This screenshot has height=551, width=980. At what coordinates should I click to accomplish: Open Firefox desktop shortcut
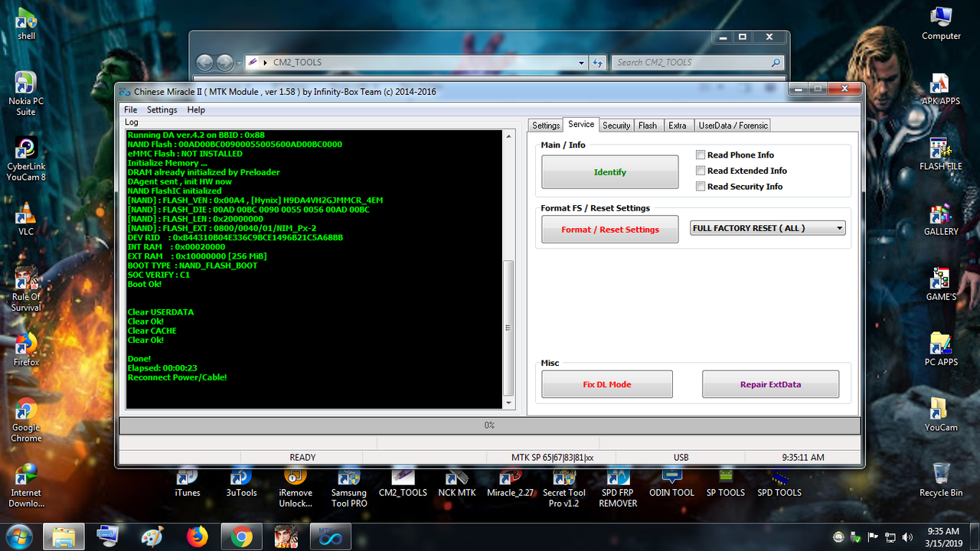click(x=26, y=349)
